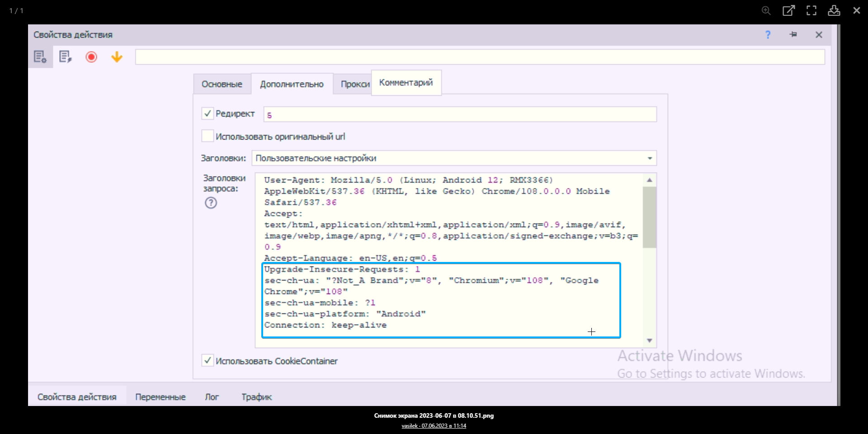Screen dimensions: 868x434
Task: Switch to the Основные tab
Action: (x=222, y=84)
